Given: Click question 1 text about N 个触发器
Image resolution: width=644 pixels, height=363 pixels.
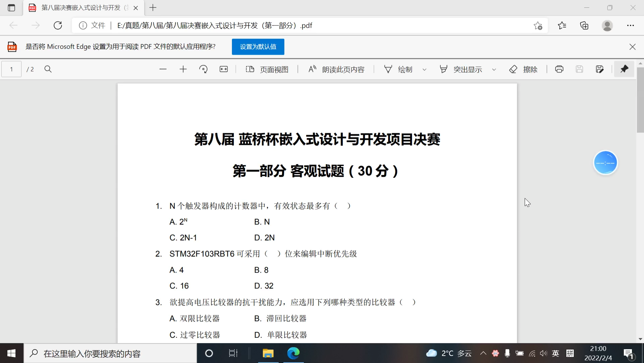Looking at the screenshot, I should point(260,206).
